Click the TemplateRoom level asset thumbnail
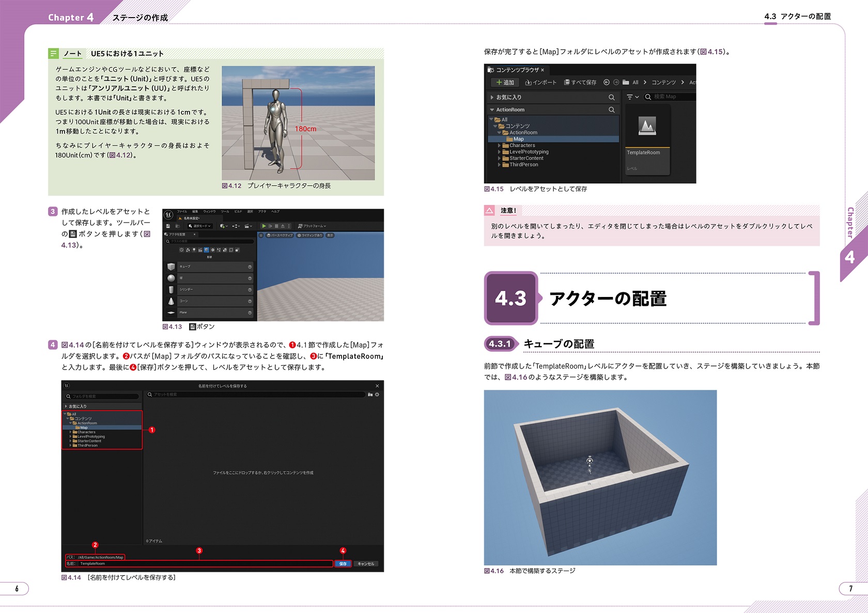 coord(647,127)
